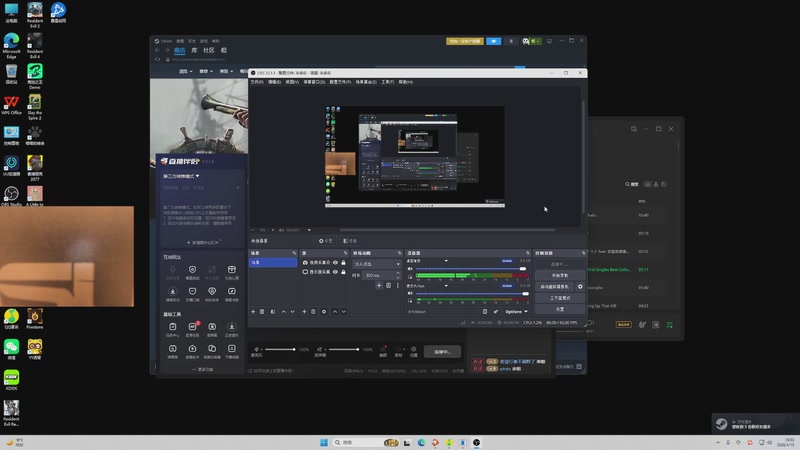Delete the selected scene transition with the trash icon
The height and width of the screenshot is (450, 800).
(388, 285)
